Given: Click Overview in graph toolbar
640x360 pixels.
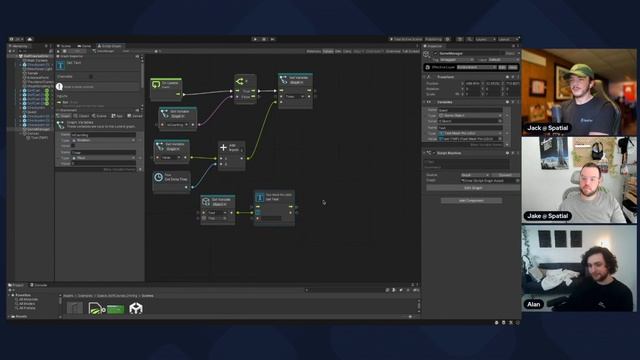Looking at the screenshot, I should click(x=393, y=51).
